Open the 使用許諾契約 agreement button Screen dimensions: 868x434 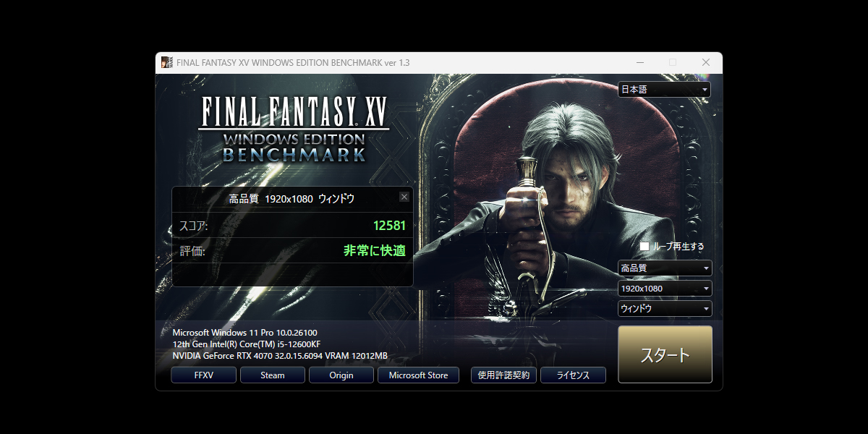pyautogui.click(x=503, y=375)
